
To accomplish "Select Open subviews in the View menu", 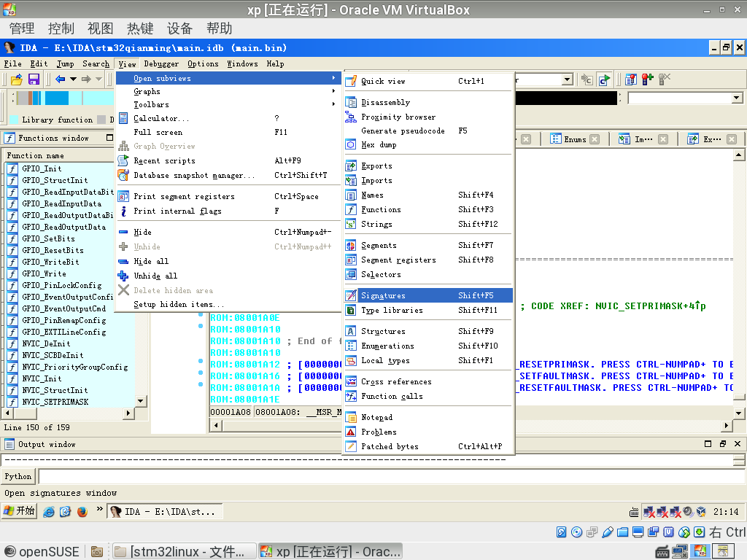I will 228,78.
